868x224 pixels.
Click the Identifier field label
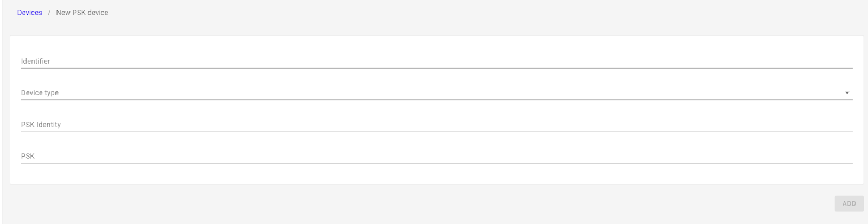pyautogui.click(x=36, y=61)
